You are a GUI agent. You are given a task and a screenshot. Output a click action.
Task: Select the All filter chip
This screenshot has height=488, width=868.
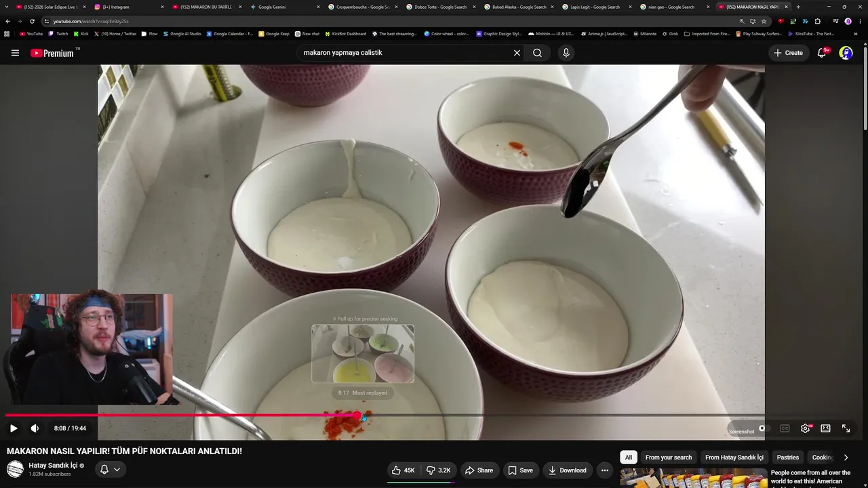click(629, 457)
